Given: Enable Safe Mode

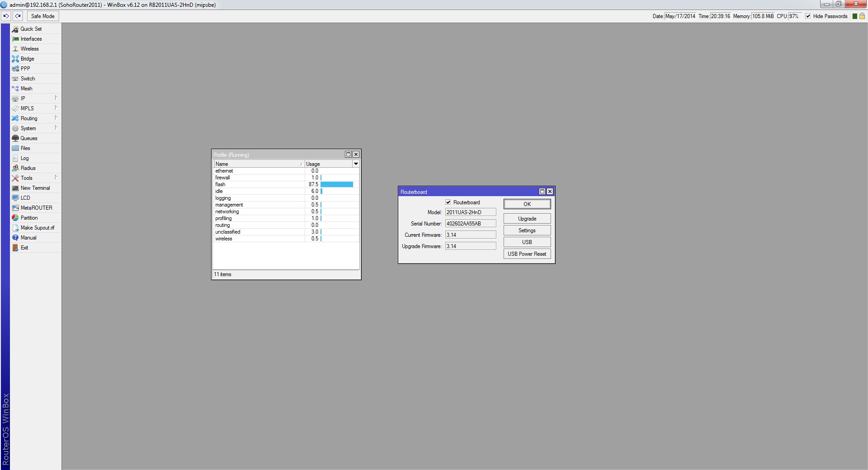Looking at the screenshot, I should [x=42, y=16].
